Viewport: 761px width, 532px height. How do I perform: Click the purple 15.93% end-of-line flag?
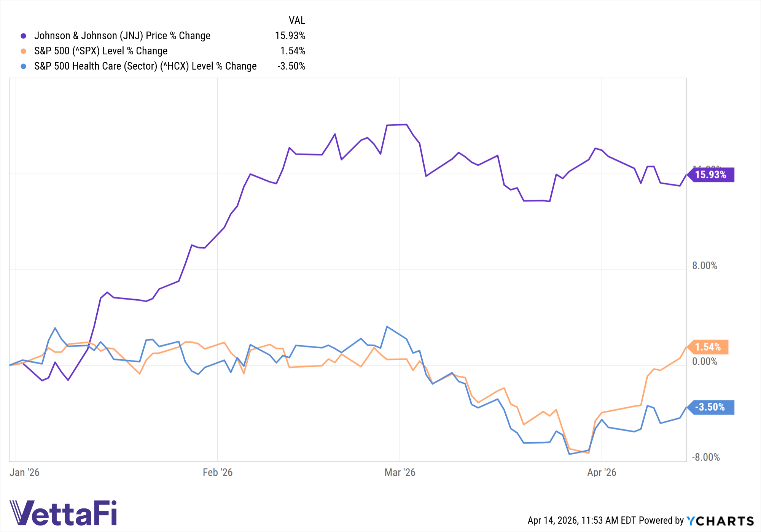coord(711,175)
